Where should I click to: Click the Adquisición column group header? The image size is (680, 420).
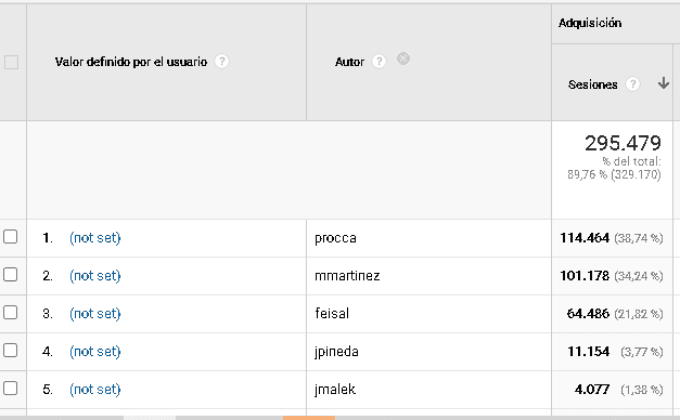click(590, 22)
